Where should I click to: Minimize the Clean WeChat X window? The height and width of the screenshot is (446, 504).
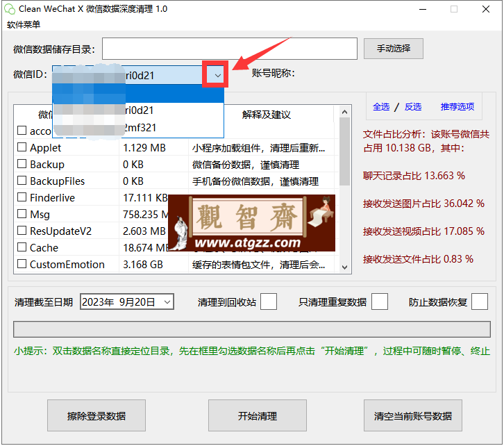click(x=423, y=9)
